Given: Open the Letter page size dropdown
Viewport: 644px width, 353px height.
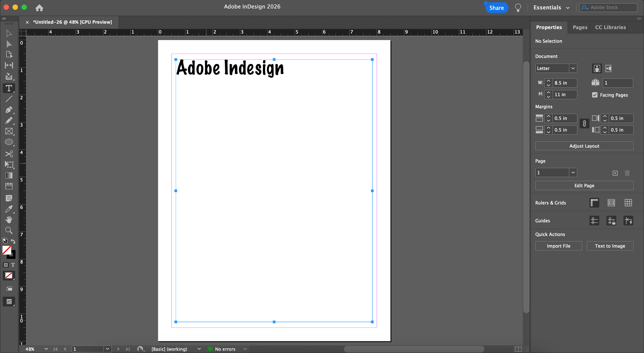Looking at the screenshot, I should coord(573,68).
